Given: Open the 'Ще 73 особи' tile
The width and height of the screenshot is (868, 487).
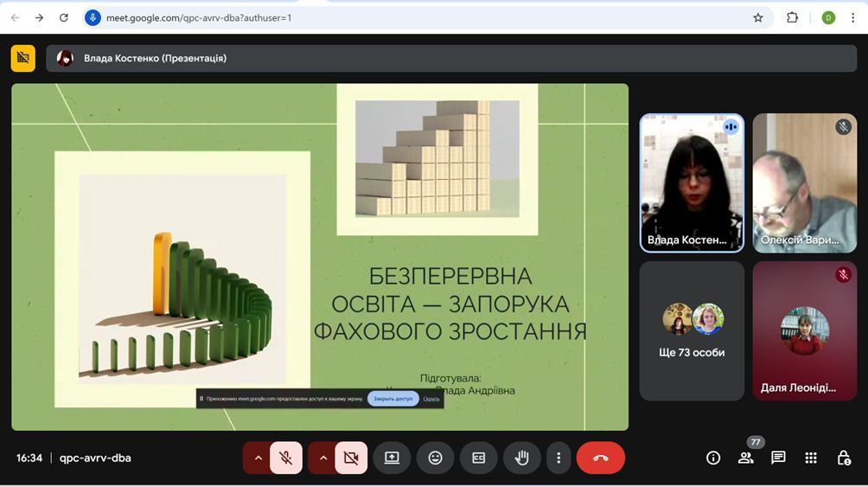Looking at the screenshot, I should pyautogui.click(x=692, y=330).
